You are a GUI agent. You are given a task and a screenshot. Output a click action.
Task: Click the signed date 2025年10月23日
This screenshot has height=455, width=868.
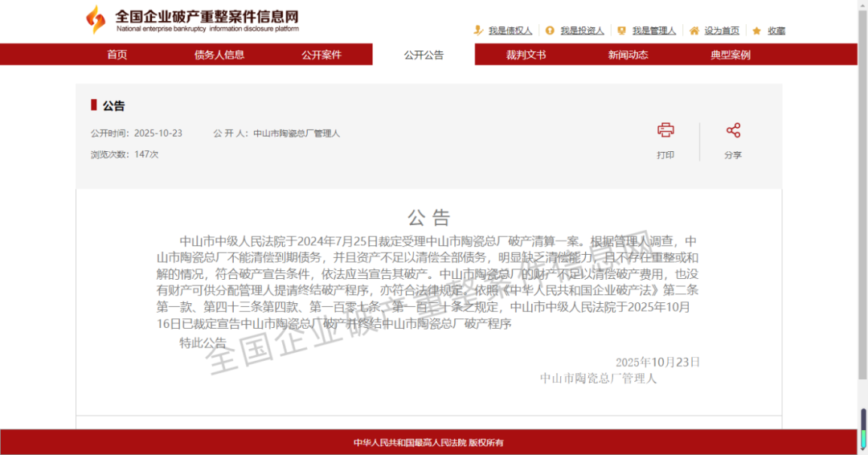(657, 362)
